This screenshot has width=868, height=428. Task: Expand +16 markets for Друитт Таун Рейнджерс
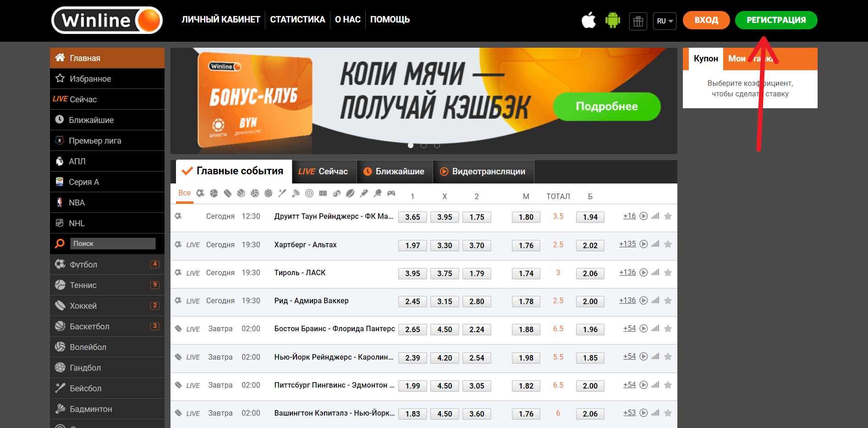point(629,216)
